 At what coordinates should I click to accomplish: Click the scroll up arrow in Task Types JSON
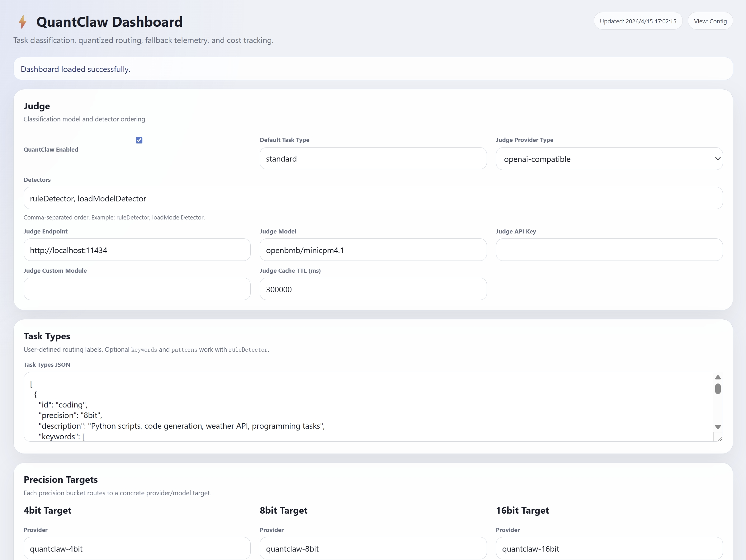point(718,378)
